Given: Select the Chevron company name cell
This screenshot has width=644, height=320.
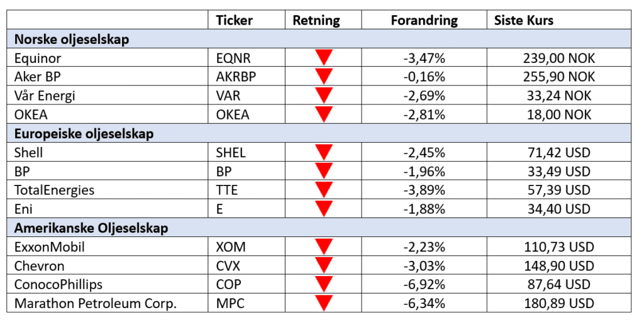Looking at the screenshot, I should point(39,266).
